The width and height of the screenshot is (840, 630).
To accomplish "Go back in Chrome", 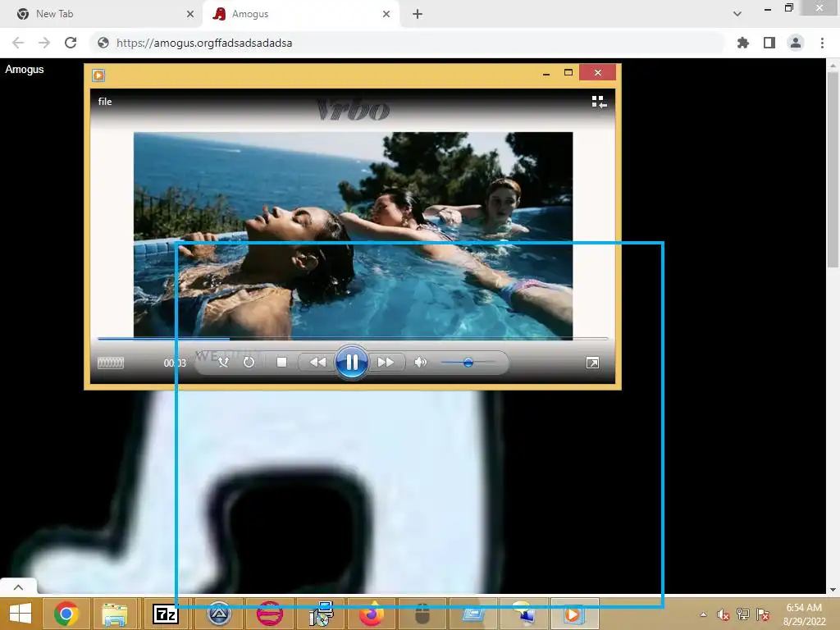I will pyautogui.click(x=18, y=43).
